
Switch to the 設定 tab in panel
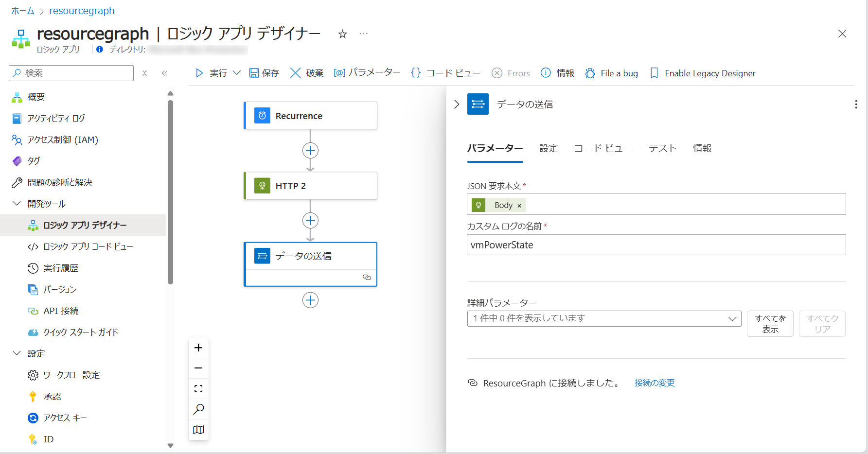tap(549, 148)
